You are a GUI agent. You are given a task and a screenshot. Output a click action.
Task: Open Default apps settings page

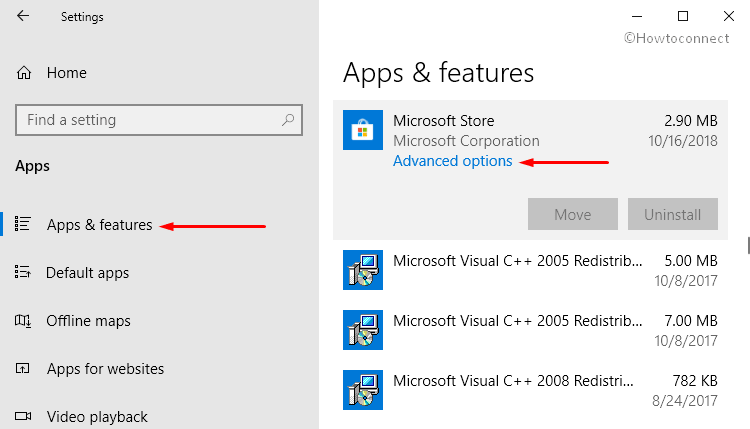[x=88, y=273]
